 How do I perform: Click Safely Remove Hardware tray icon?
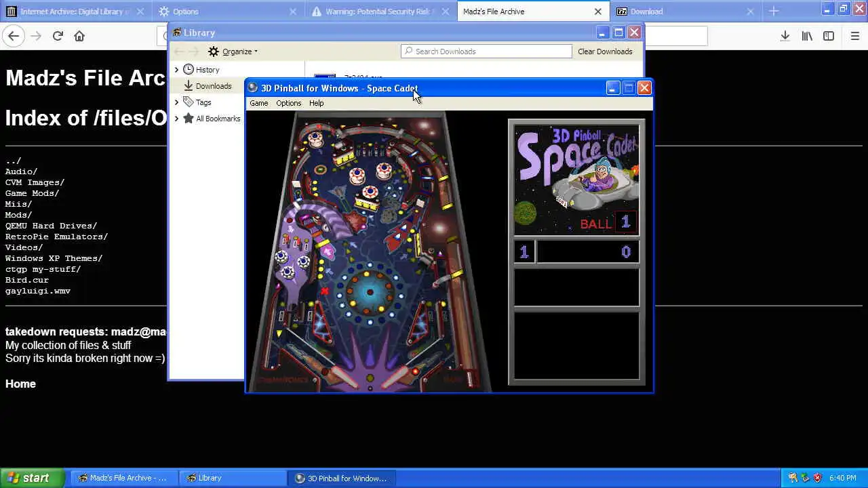pos(805,478)
